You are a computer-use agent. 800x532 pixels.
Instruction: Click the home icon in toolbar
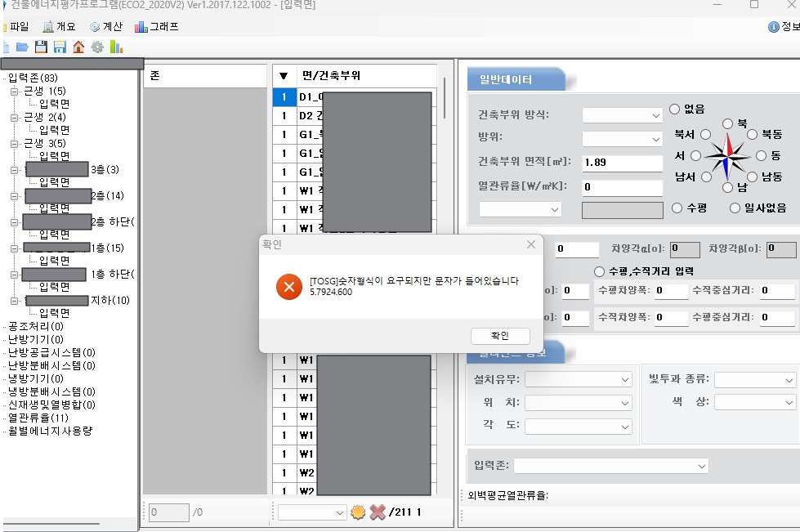tap(78, 47)
